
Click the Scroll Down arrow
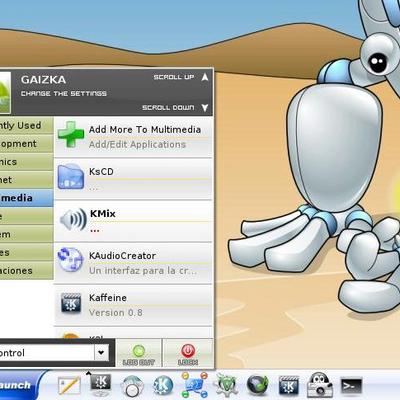pos(205,107)
